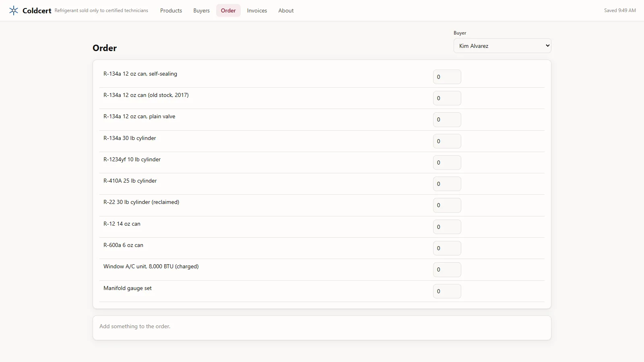This screenshot has width=644, height=362.
Task: Focus quantity input for R-1234yf 10 lb cylinder
Action: [447, 162]
